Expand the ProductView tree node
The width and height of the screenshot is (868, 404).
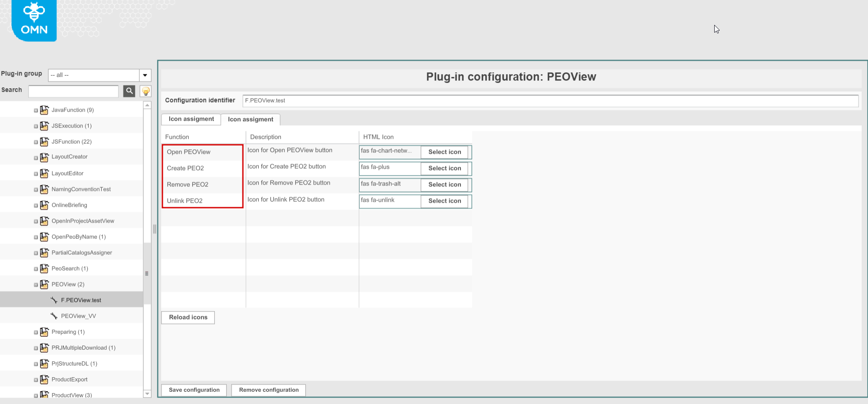pyautogui.click(x=36, y=395)
